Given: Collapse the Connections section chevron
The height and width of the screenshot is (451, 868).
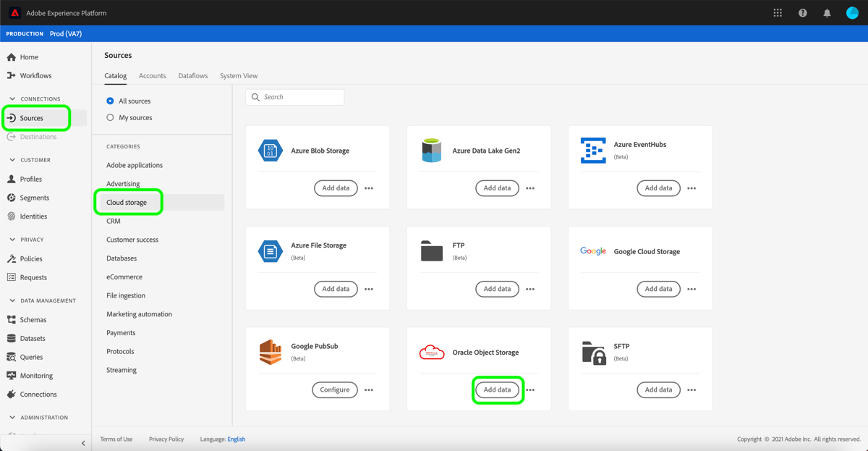Looking at the screenshot, I should tap(12, 99).
